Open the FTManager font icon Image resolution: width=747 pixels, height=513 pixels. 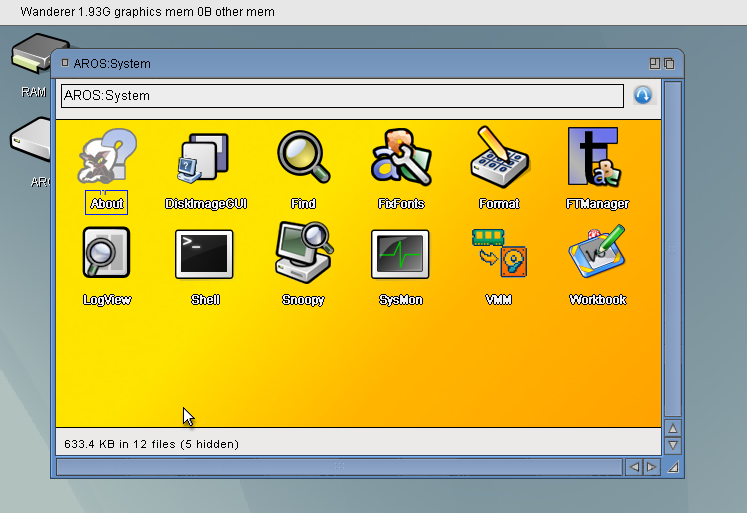594,157
